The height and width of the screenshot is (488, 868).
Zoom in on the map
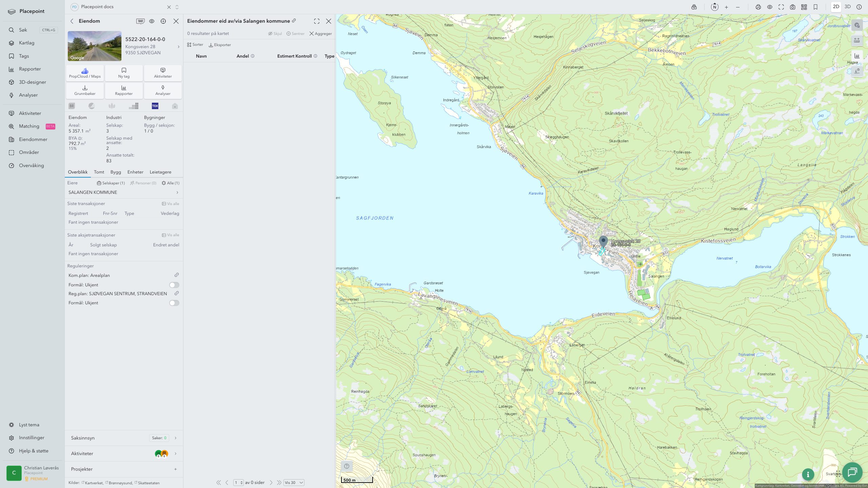point(726,7)
